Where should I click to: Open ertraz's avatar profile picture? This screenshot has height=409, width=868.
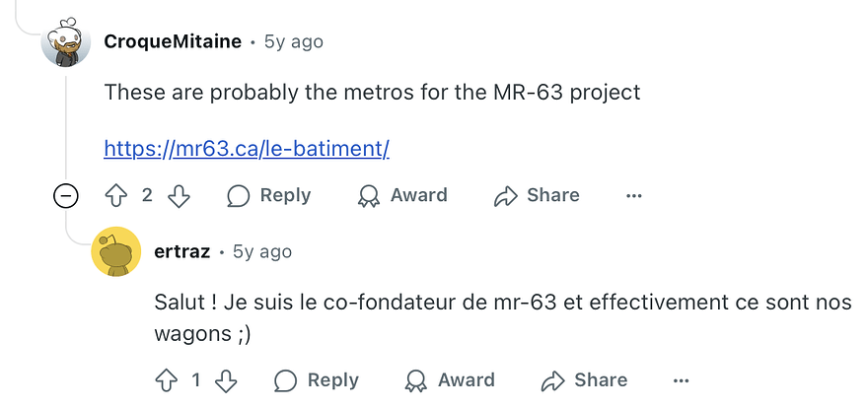(x=116, y=252)
